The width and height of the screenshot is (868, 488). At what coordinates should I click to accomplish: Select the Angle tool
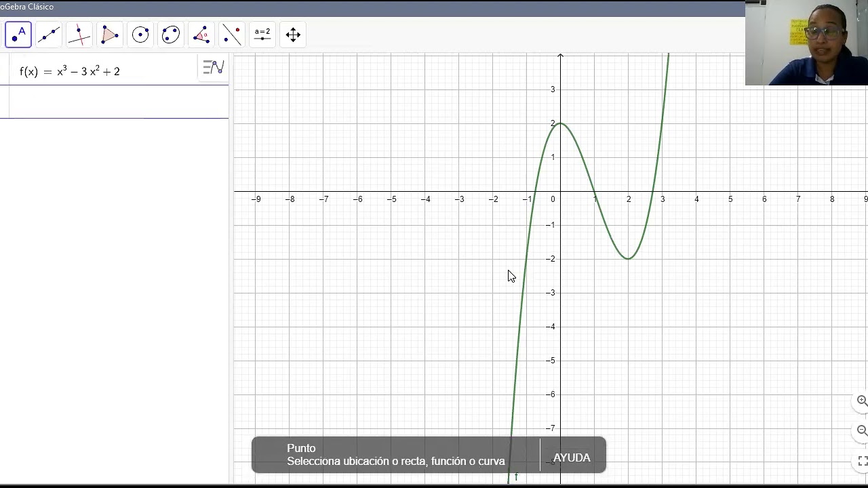(201, 35)
